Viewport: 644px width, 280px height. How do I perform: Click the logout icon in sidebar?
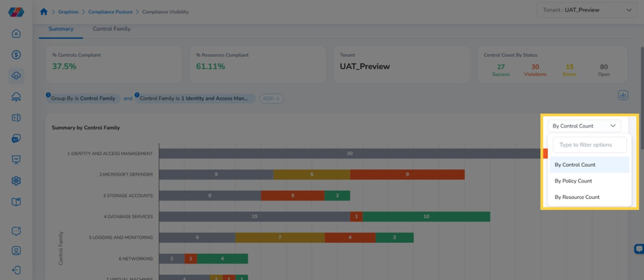coord(16,270)
